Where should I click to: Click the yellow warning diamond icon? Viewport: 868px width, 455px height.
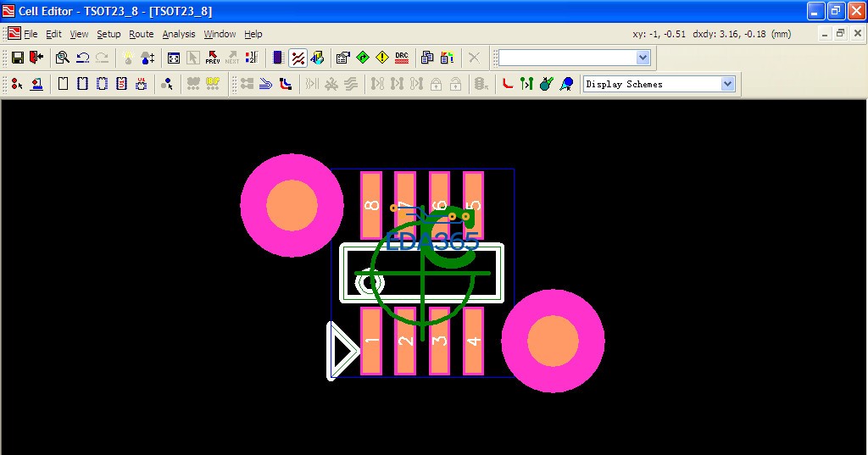[x=382, y=57]
